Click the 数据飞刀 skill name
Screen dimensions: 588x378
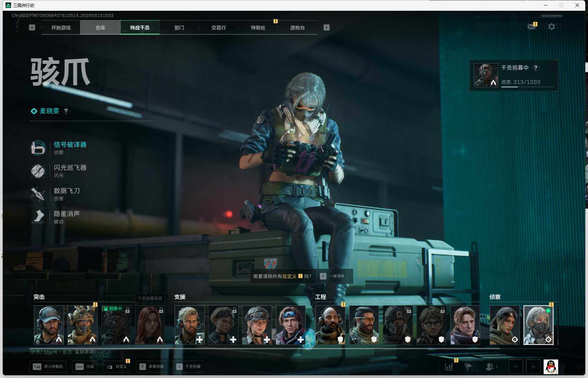pyautogui.click(x=67, y=191)
